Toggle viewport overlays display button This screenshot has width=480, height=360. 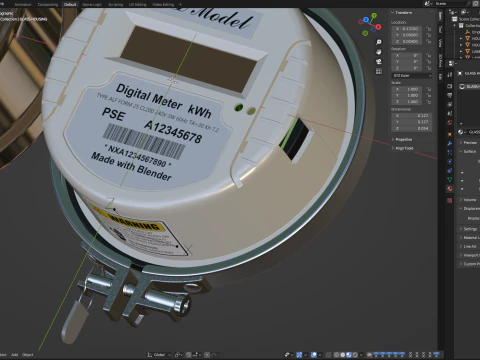(x=314, y=355)
